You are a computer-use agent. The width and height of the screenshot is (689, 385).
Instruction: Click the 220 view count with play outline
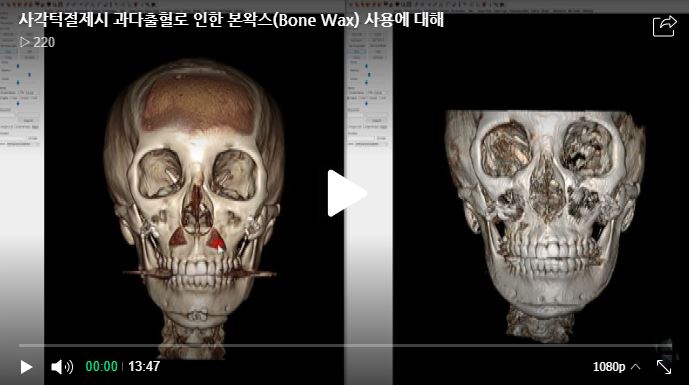pos(37,42)
